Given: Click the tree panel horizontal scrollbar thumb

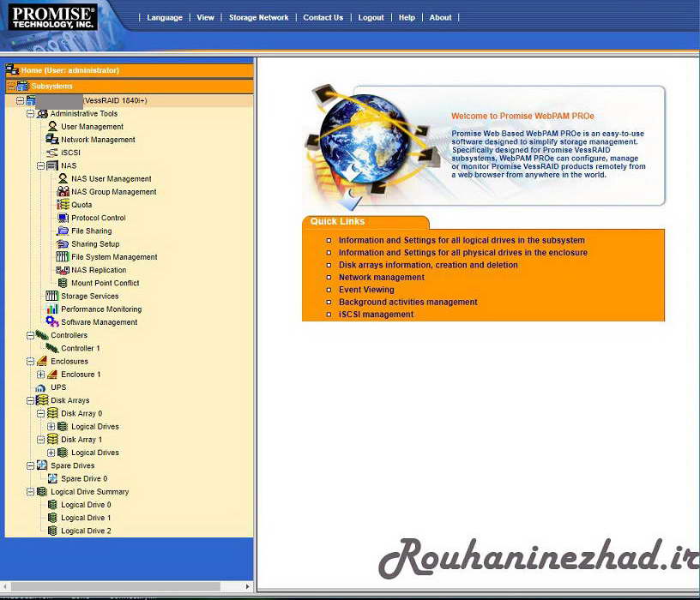Looking at the screenshot, I should coord(116,586).
